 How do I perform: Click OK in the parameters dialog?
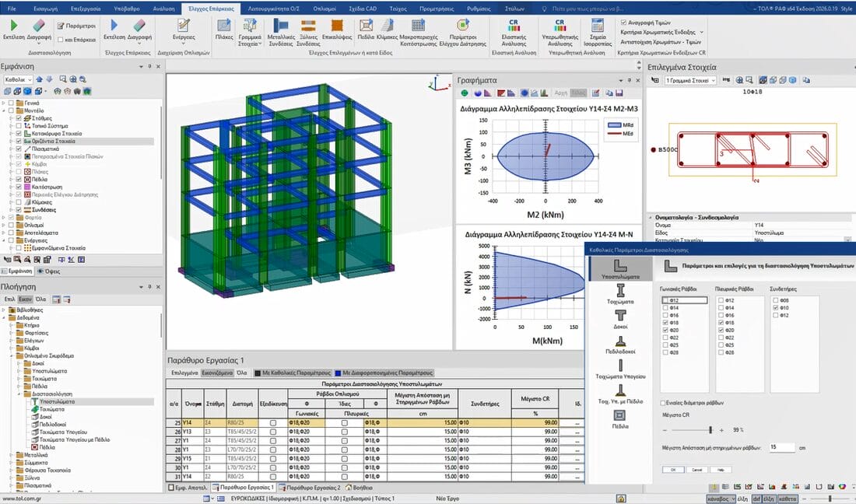(672, 470)
